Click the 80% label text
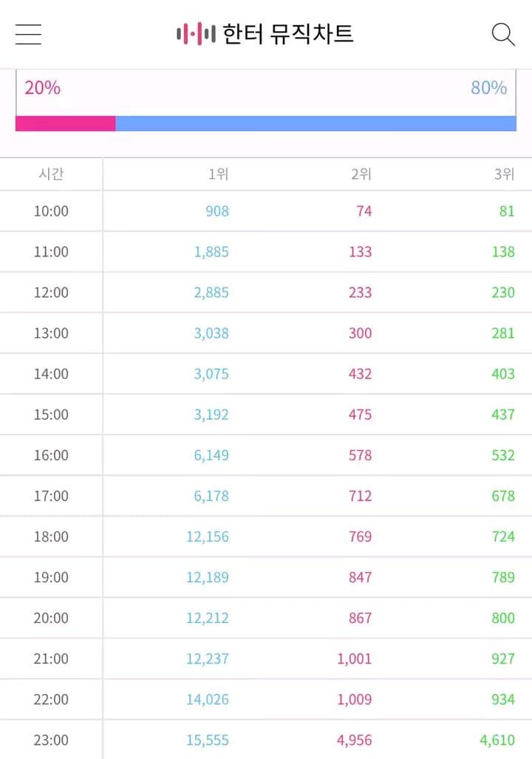The width and height of the screenshot is (532, 759). [489, 88]
